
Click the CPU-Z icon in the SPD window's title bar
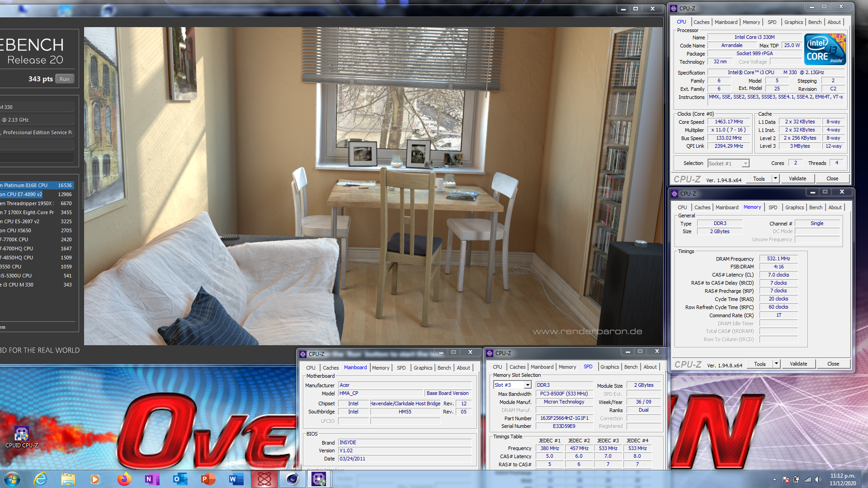pos(490,353)
